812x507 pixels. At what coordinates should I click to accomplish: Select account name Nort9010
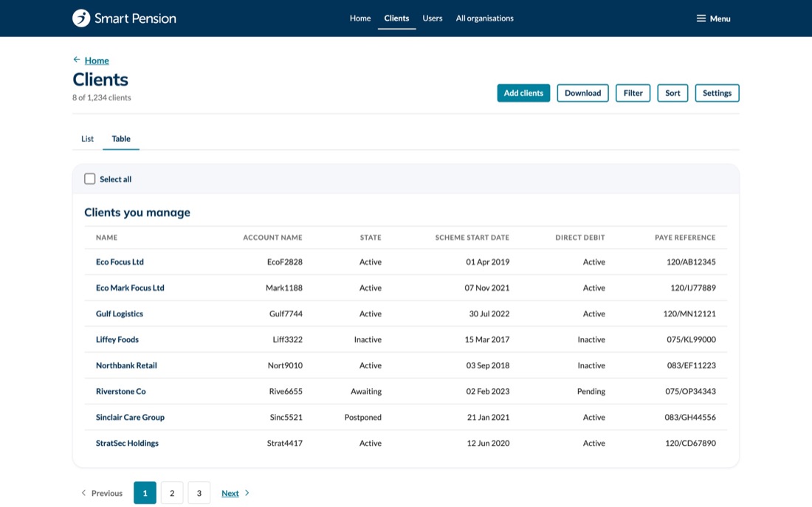pyautogui.click(x=286, y=365)
